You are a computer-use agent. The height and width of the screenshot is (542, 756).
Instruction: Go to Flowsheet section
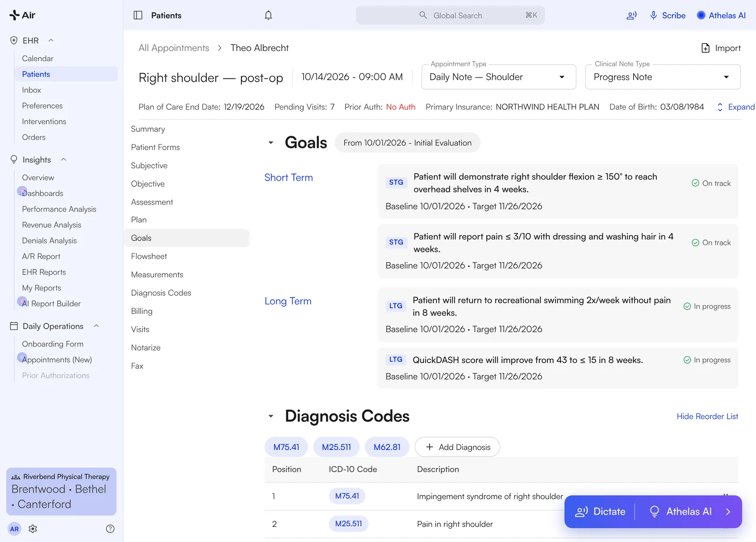tap(149, 256)
